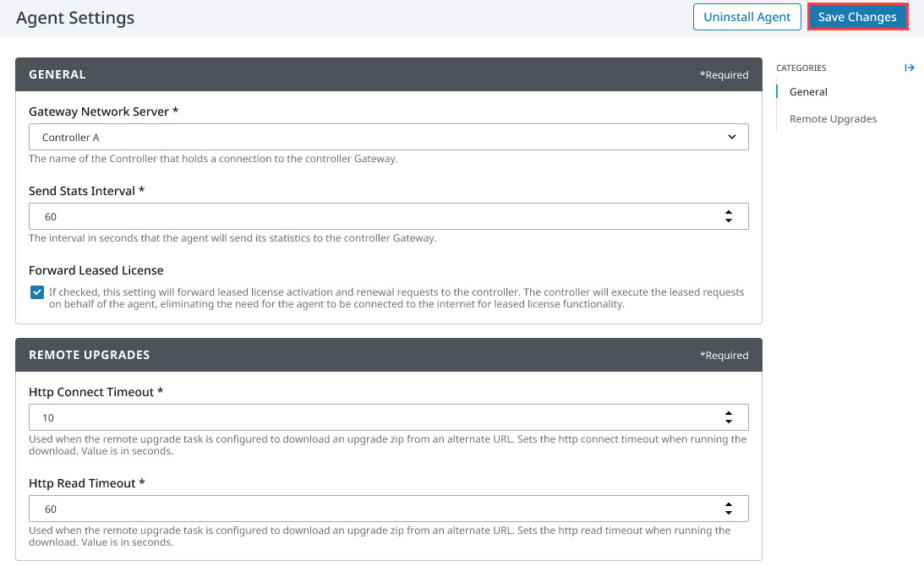Click the Forward Leased License label
Viewport: 924px width, 566px height.
coord(96,270)
